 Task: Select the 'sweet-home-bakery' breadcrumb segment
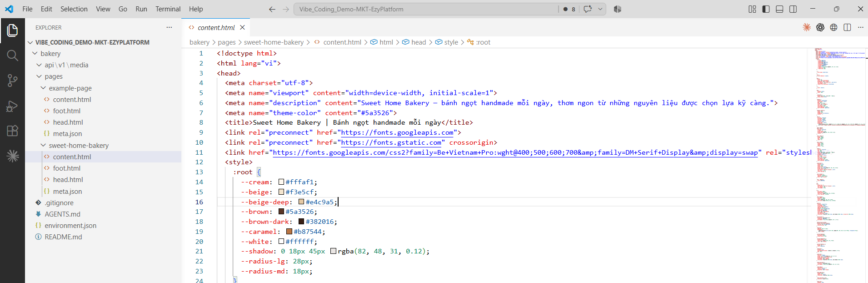pyautogui.click(x=274, y=42)
